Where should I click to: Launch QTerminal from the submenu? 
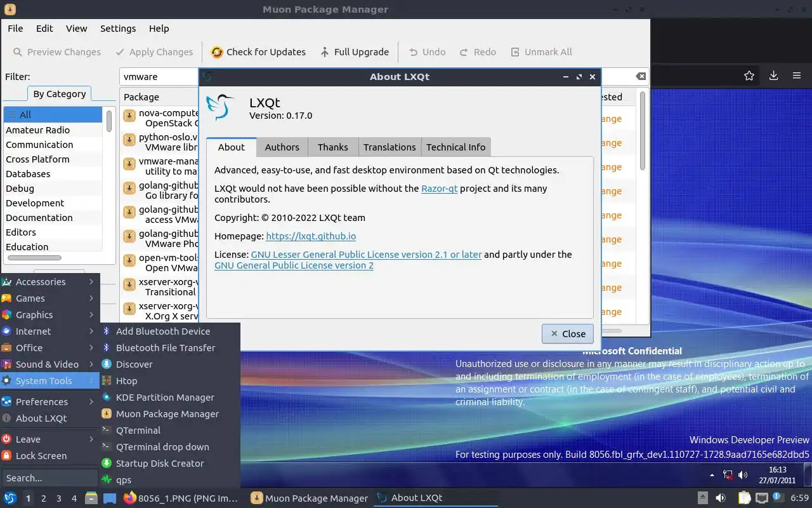[x=170, y=430]
